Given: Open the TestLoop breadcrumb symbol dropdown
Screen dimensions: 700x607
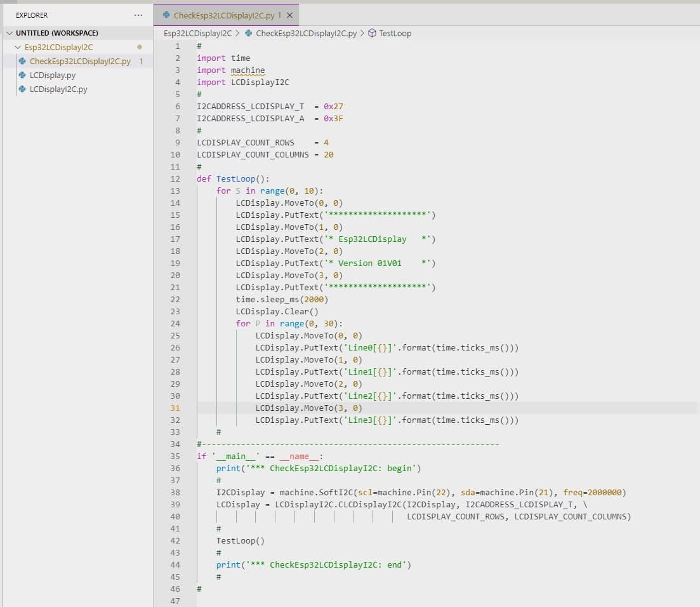Looking at the screenshot, I should (395, 34).
